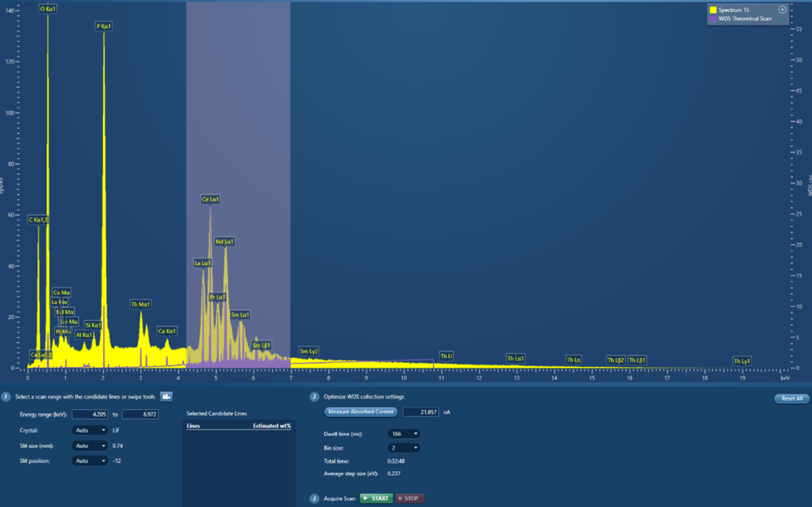Click the yellow Spectrum 15 legend swatch
812x507 pixels.
pos(713,10)
